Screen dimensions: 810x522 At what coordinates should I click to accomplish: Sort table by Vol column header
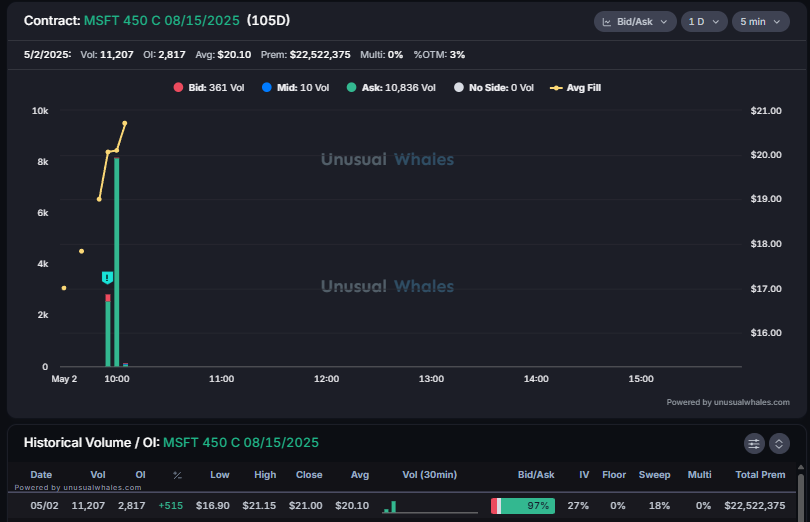(x=98, y=474)
